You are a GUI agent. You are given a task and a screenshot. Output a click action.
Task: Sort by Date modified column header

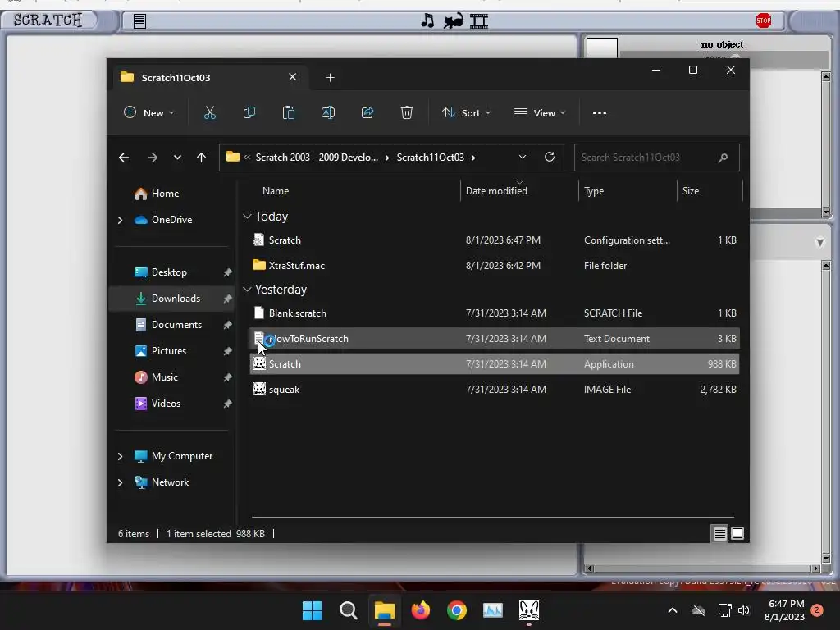point(496,190)
